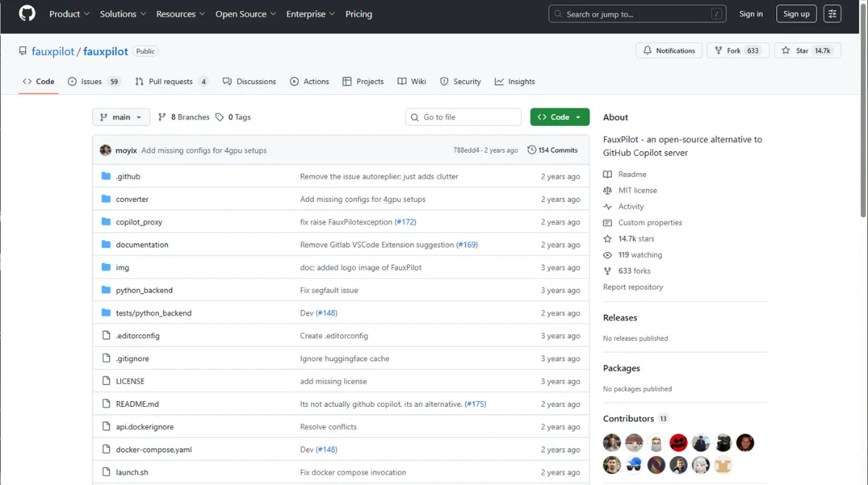Click the converter folder icon

pyautogui.click(x=106, y=199)
